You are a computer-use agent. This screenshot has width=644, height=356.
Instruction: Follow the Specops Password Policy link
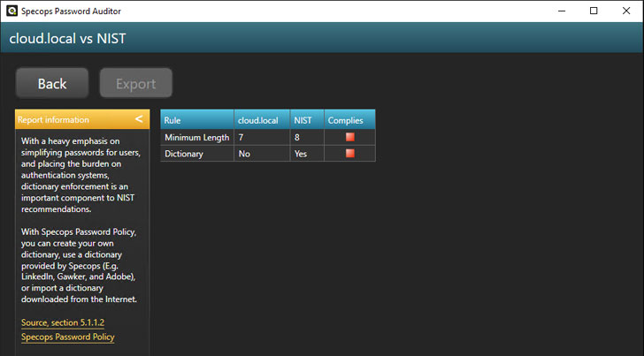tap(68, 337)
